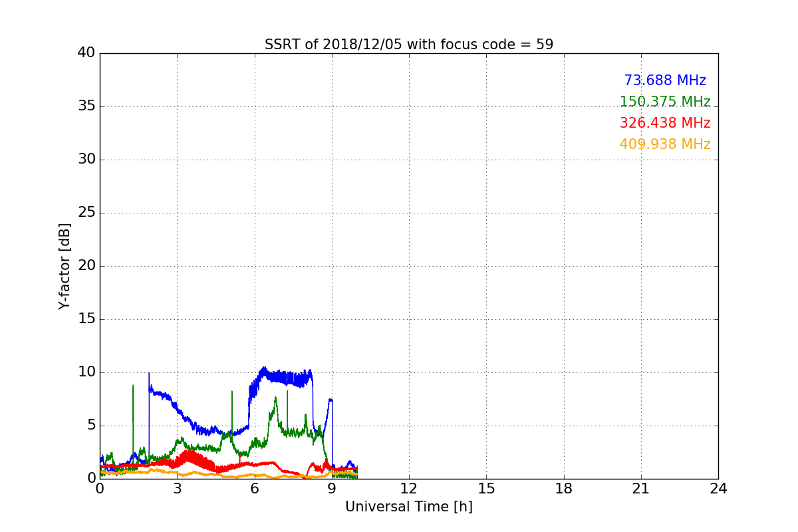Click the y-axis tick label 35
This screenshot has width=798, height=532.
[x=86, y=106]
